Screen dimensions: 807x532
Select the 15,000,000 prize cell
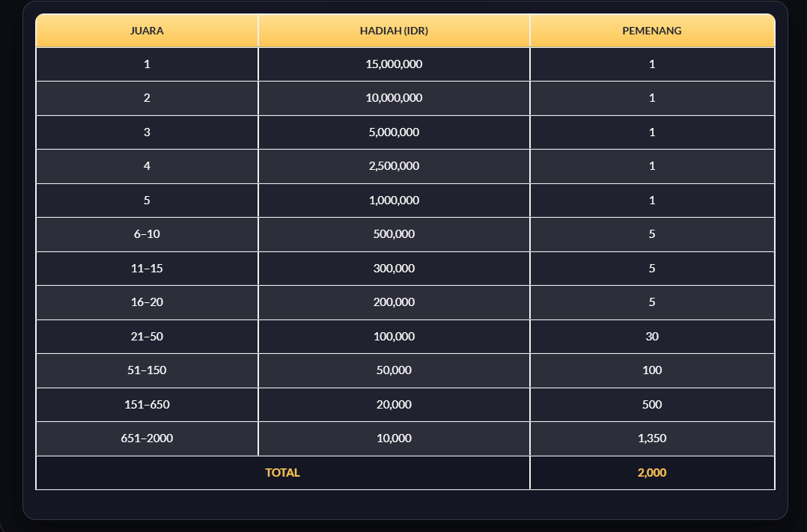(x=394, y=64)
